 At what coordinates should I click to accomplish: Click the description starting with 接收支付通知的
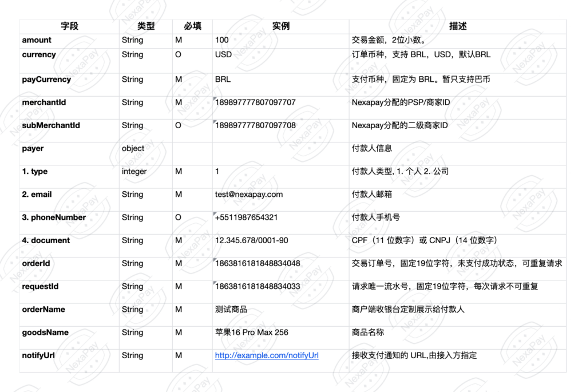pos(414,355)
